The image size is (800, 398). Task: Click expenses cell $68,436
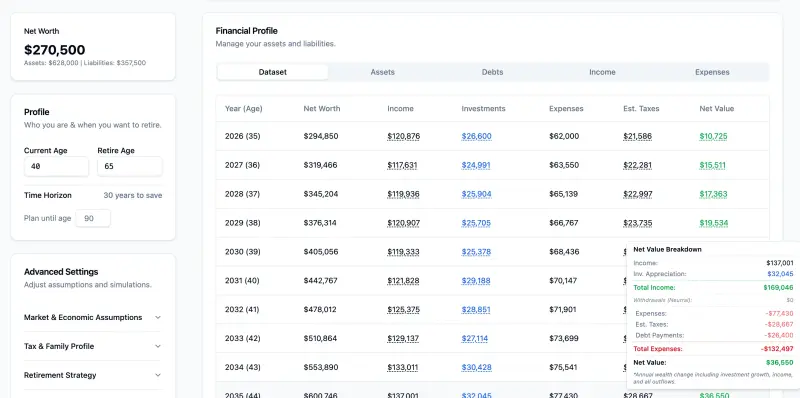(x=564, y=252)
